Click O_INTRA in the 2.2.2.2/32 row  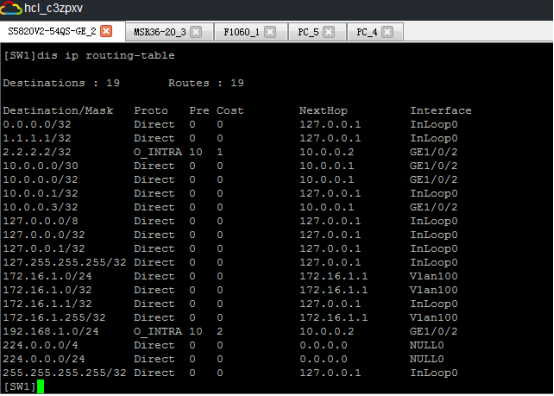point(158,152)
